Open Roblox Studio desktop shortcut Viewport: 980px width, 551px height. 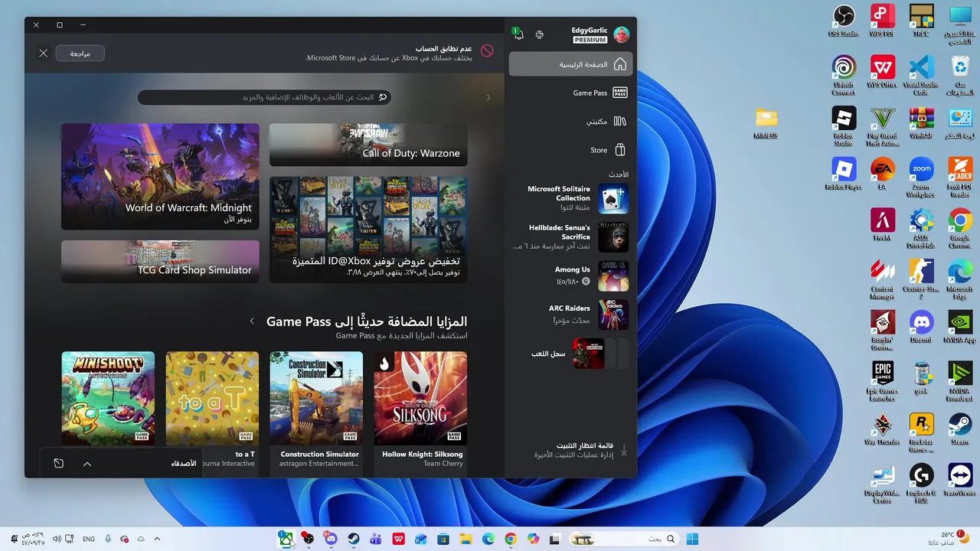(x=844, y=126)
